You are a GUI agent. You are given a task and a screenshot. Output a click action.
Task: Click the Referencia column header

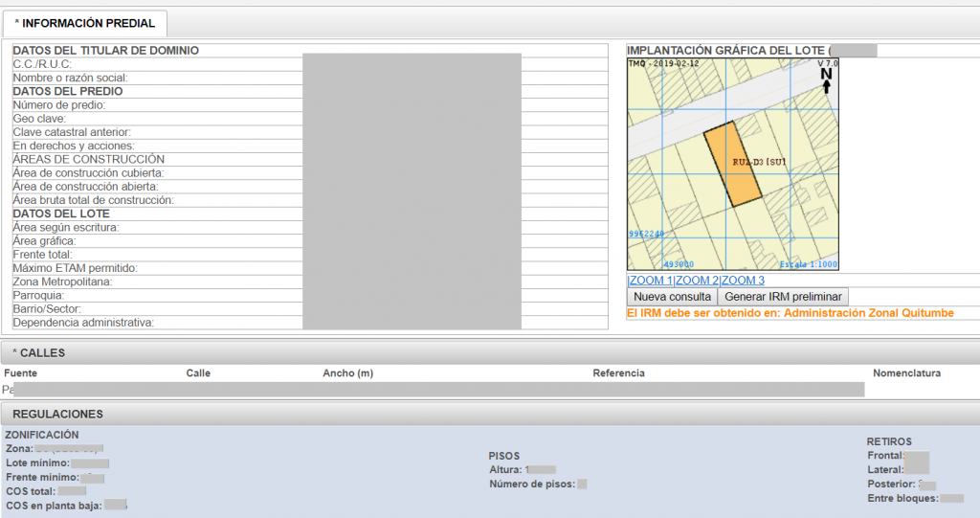618,372
